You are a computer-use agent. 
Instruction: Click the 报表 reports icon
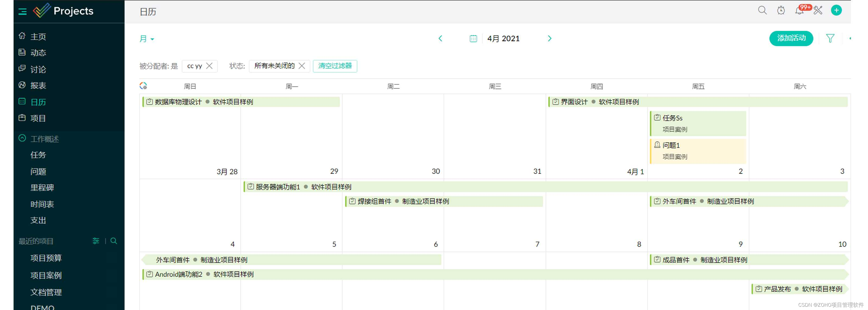22,85
